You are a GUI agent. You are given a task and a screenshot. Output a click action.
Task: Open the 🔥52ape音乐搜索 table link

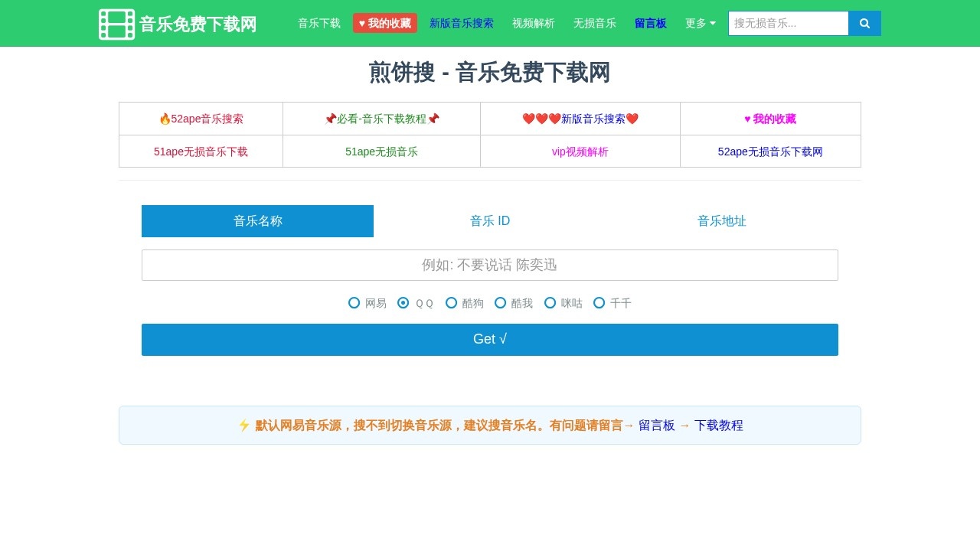(201, 119)
